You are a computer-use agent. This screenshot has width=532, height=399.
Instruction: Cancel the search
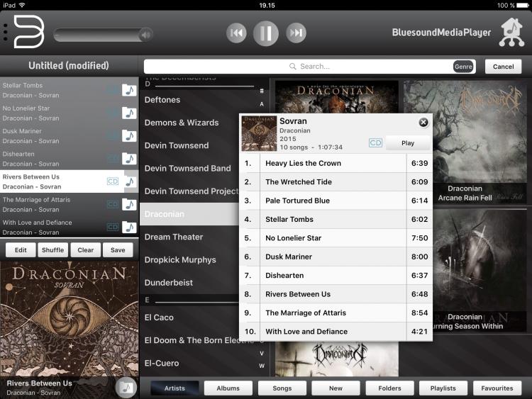(x=503, y=67)
